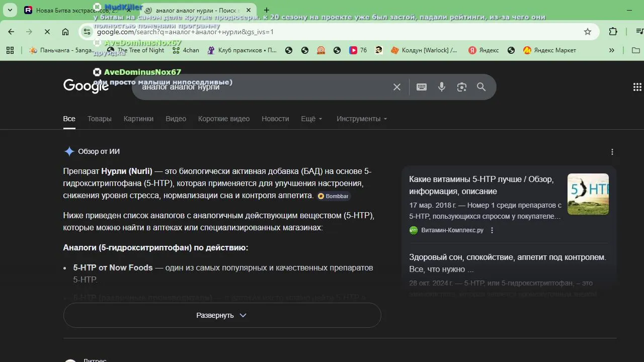Expand the AI overview with Развернуть
Viewport: 644px width, 362px height.
coord(222,315)
